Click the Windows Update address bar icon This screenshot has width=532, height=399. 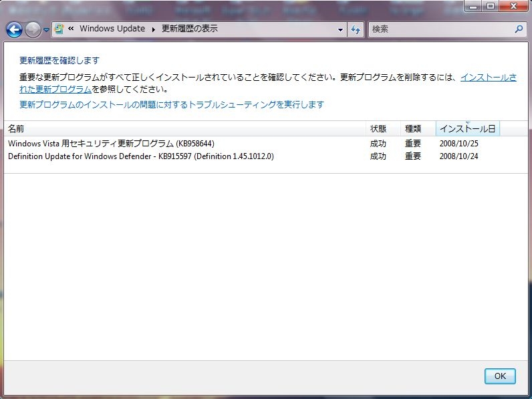59,29
